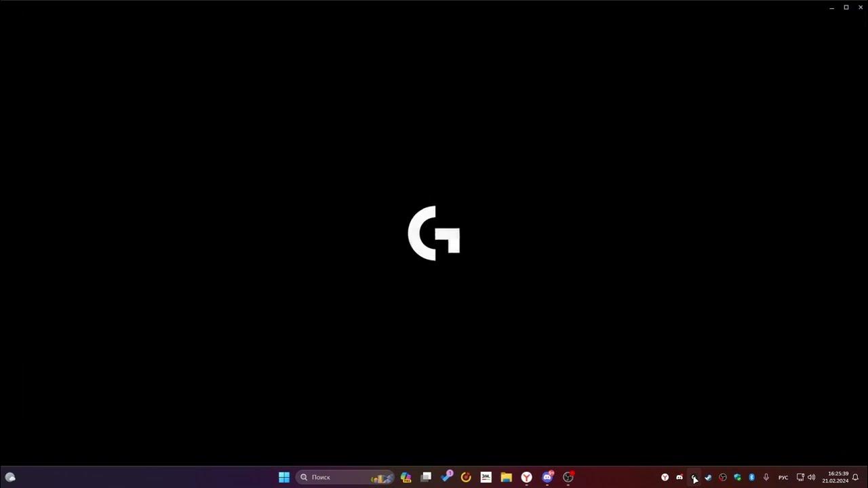Open the clock showing 16:25:39
Screen dimensions: 868x488
(835, 477)
